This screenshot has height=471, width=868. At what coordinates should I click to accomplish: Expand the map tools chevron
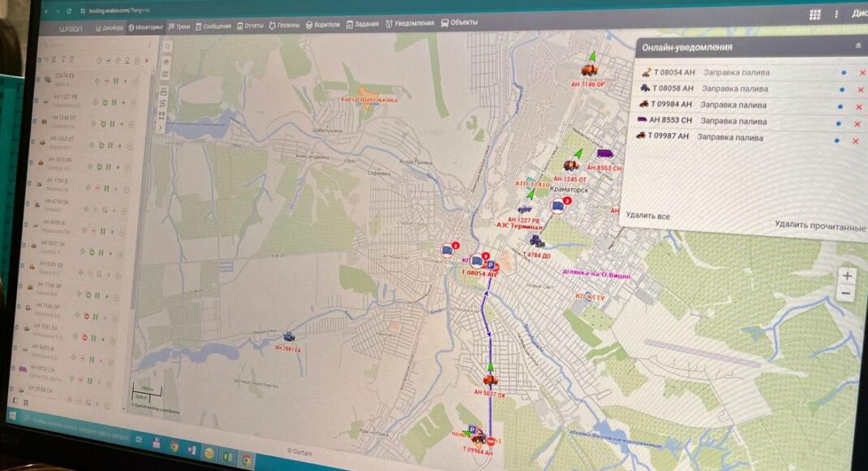[161, 127]
